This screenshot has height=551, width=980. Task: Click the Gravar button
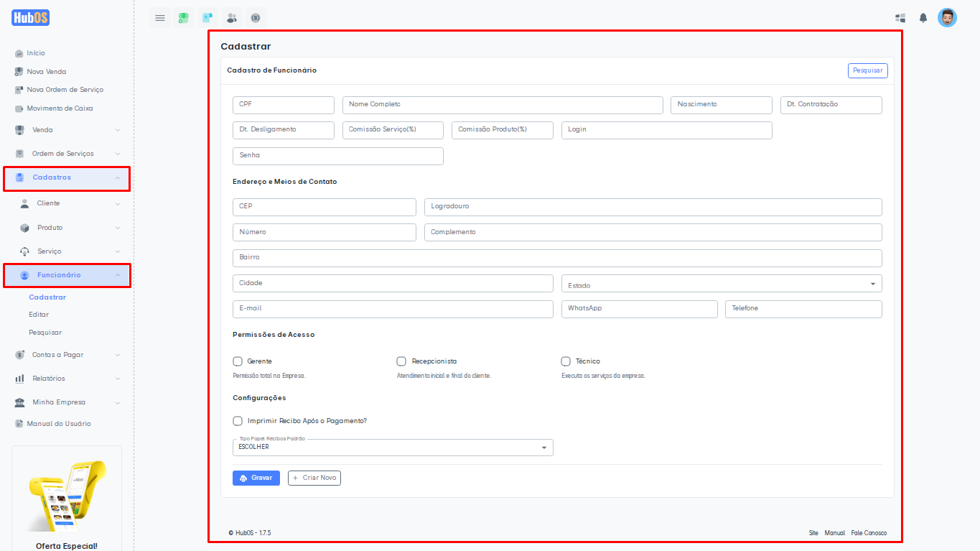[x=256, y=478]
